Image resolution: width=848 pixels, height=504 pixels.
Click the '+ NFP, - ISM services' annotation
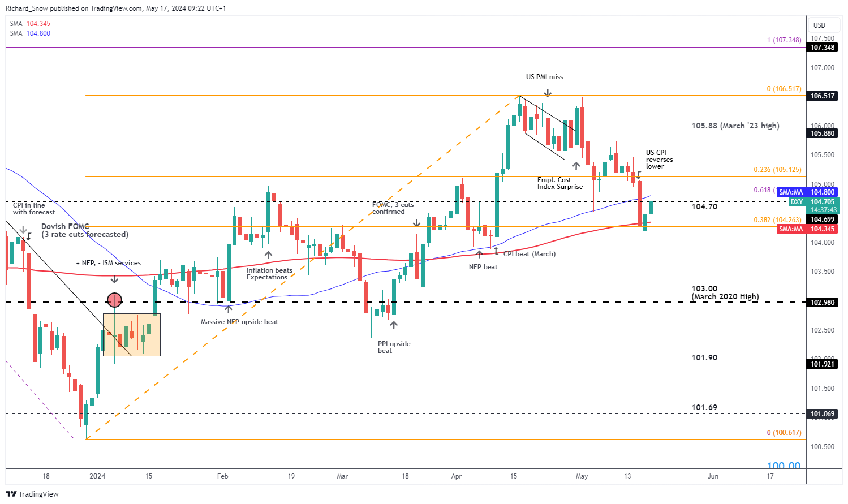[x=109, y=263]
